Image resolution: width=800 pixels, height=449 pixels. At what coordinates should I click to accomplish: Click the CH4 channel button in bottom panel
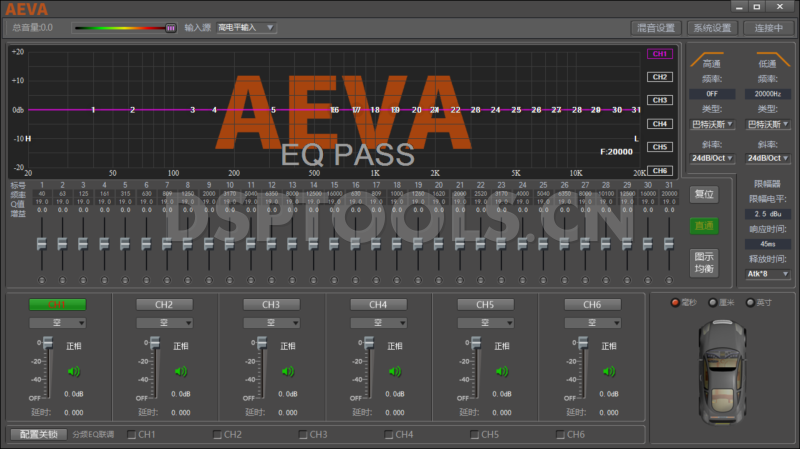click(x=378, y=305)
